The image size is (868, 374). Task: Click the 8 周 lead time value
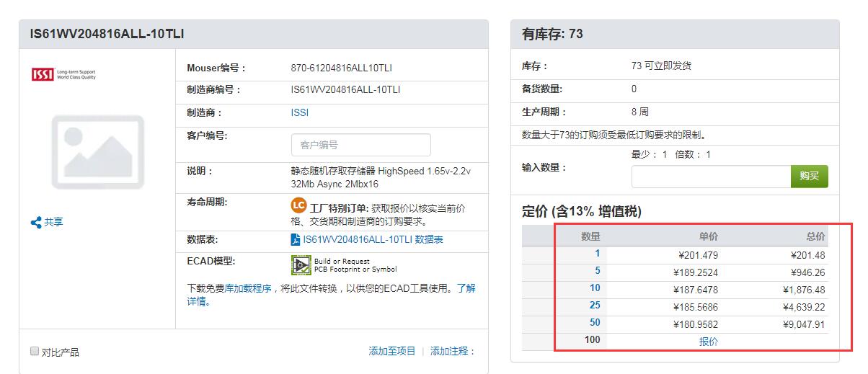click(639, 112)
